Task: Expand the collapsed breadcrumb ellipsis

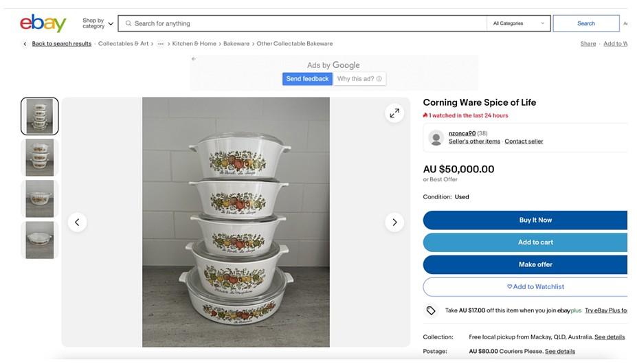Action: pyautogui.click(x=161, y=44)
